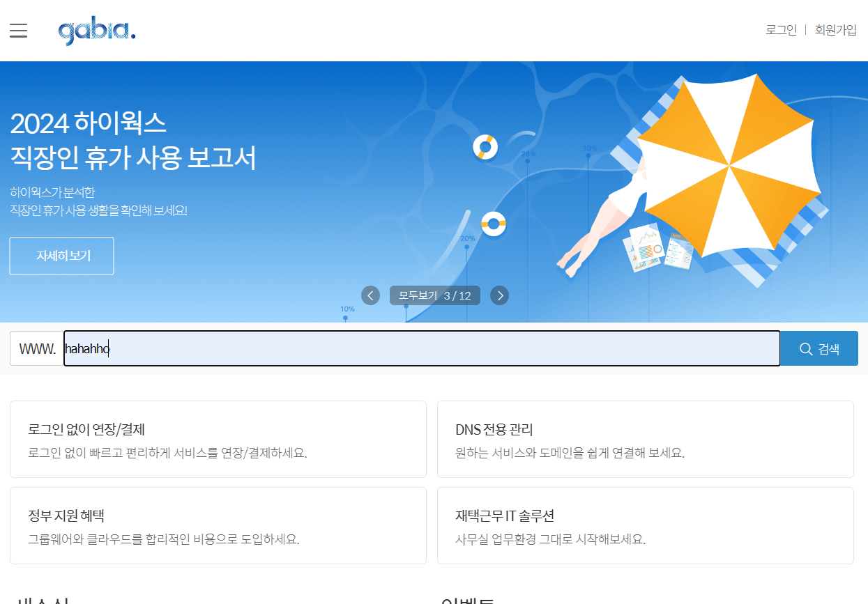
Task: Open the 로그인 link
Action: click(781, 30)
